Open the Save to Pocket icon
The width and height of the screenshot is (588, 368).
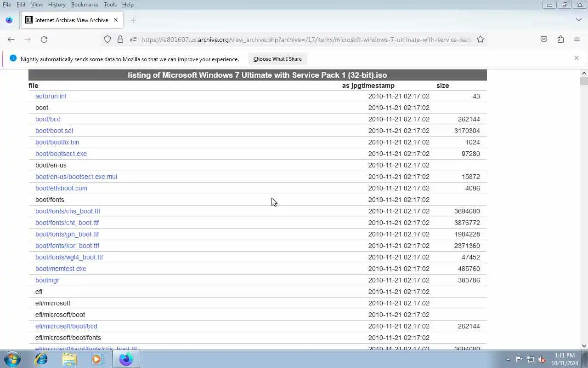[x=544, y=40]
